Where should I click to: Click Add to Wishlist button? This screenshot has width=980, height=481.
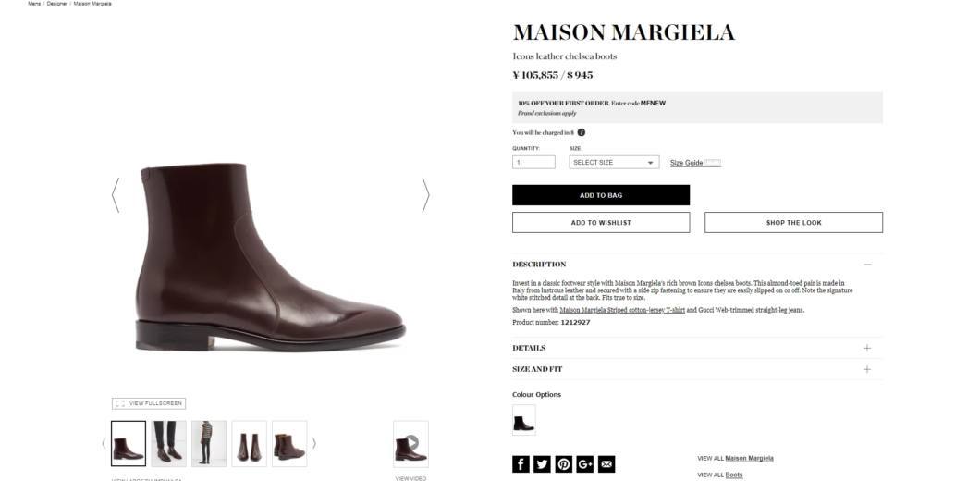click(601, 223)
